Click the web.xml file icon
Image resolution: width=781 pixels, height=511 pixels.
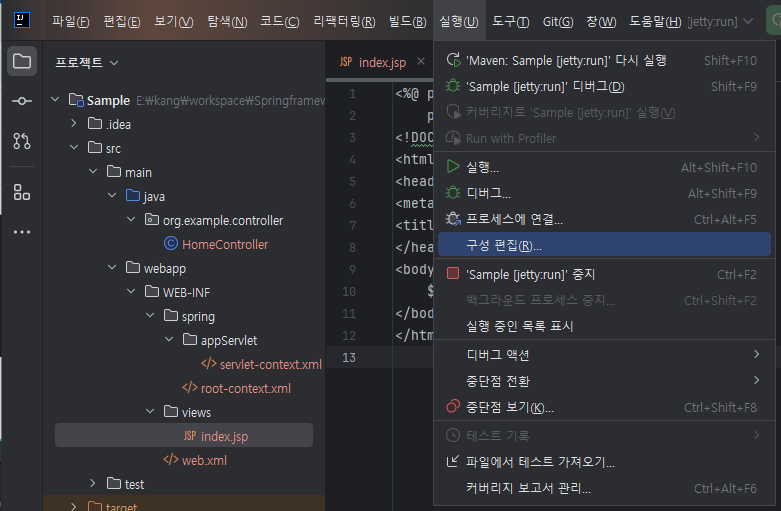click(171, 460)
